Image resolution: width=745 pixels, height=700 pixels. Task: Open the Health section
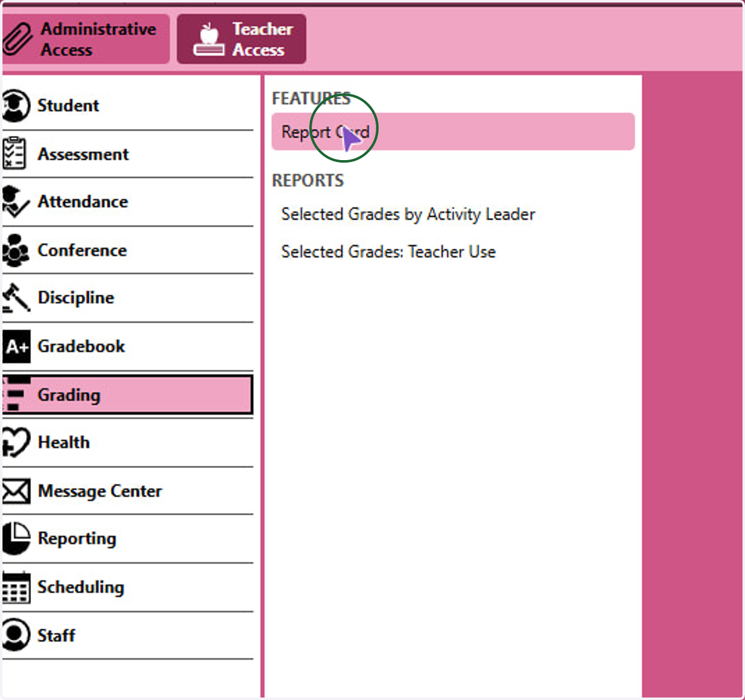point(128,442)
